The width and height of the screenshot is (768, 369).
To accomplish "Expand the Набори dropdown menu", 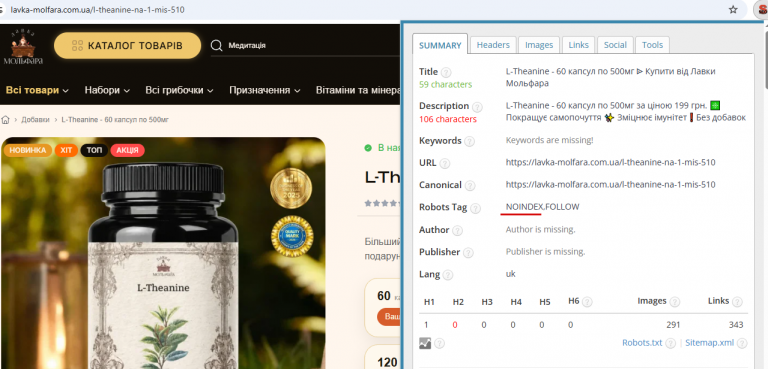I will tap(107, 90).
